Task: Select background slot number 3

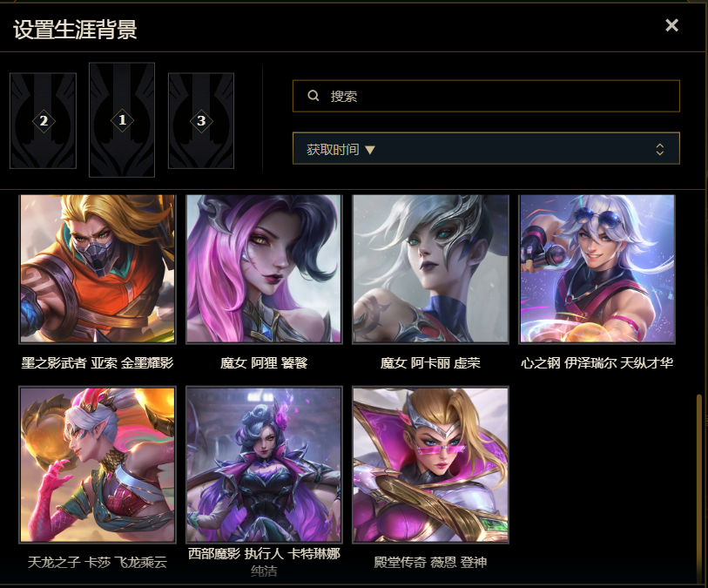Action: pyautogui.click(x=201, y=120)
